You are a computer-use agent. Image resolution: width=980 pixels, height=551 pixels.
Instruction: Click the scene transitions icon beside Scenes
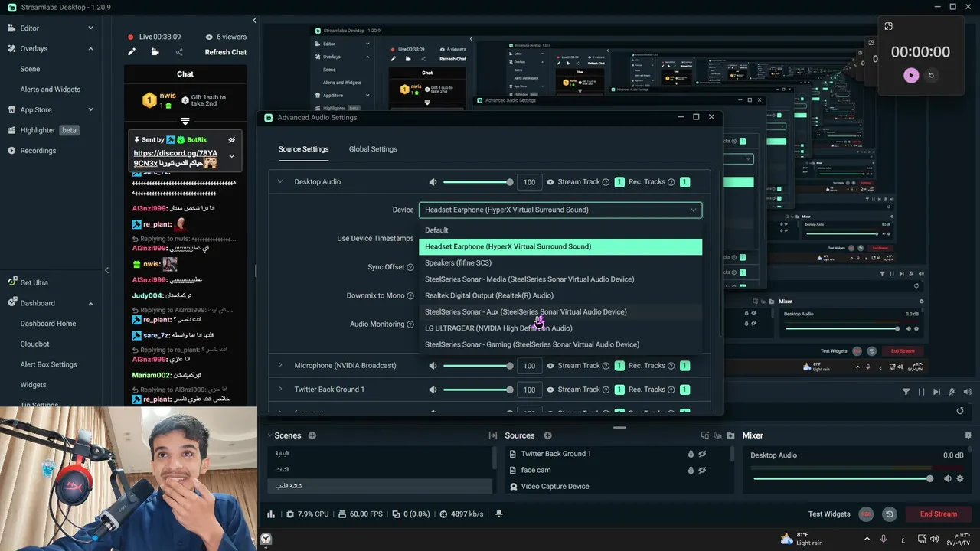[493, 435]
